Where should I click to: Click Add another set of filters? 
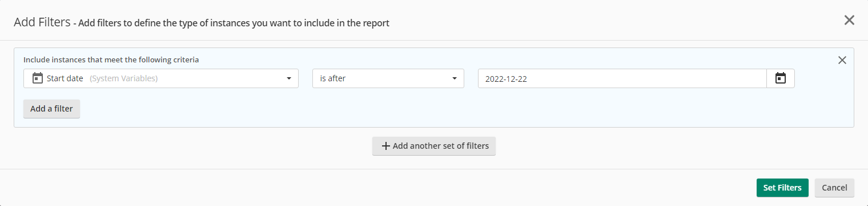click(x=434, y=146)
